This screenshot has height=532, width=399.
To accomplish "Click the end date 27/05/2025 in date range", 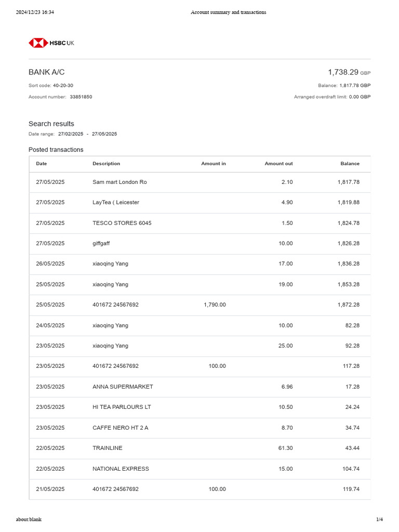I will click(104, 134).
